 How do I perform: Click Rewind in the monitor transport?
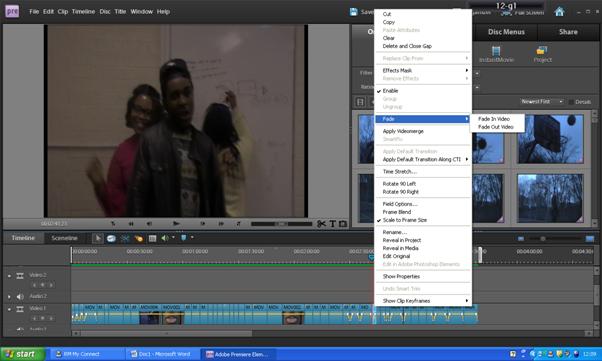pyautogui.click(x=131, y=224)
